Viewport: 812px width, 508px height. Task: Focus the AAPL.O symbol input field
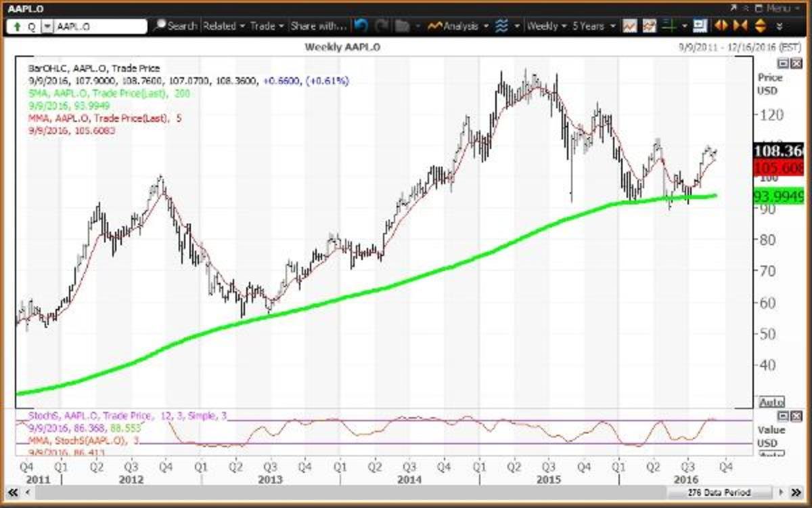tap(100, 26)
